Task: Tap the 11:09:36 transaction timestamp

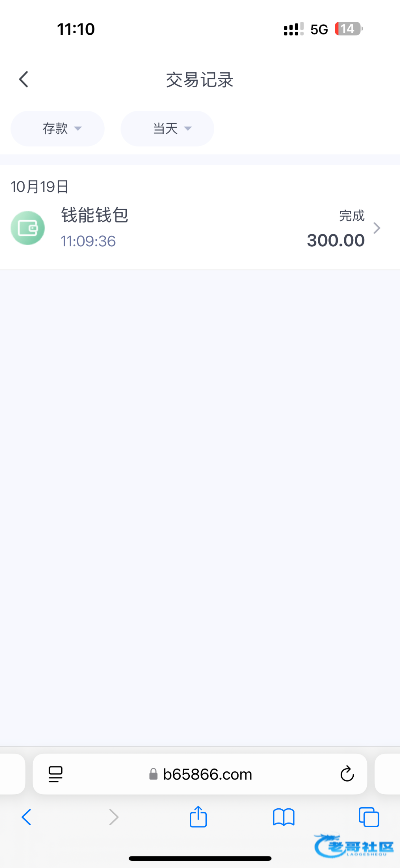Action: click(88, 241)
